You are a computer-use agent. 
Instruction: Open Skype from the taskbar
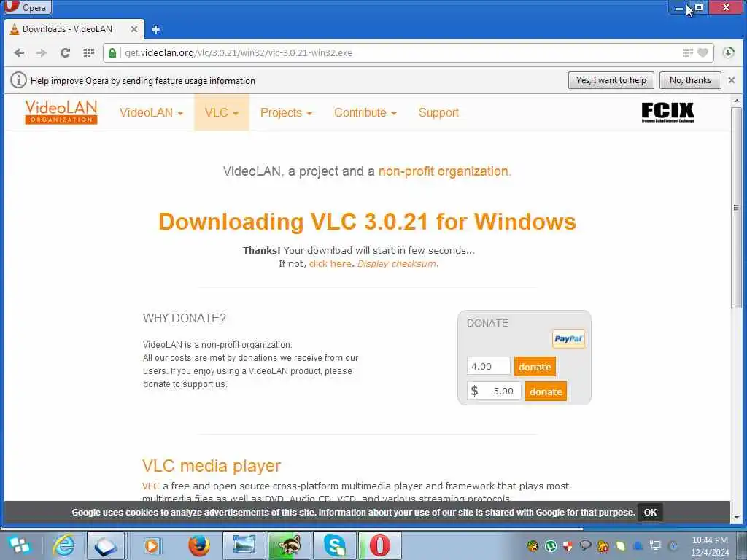tap(334, 545)
